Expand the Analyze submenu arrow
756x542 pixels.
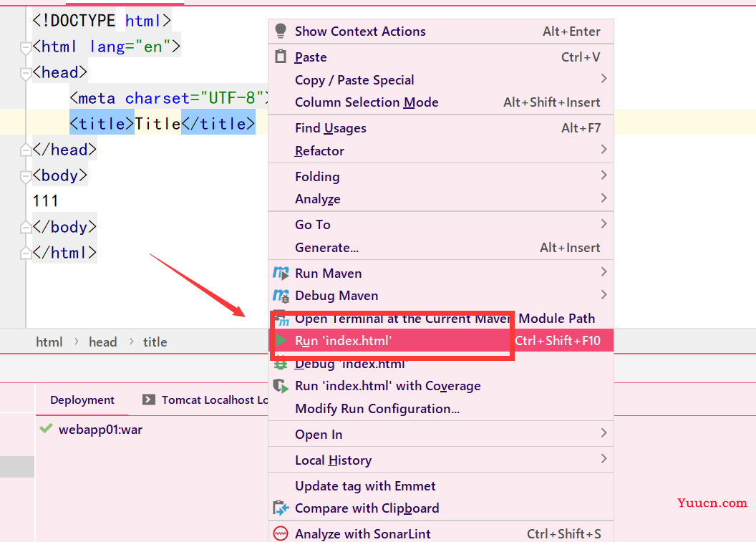click(604, 197)
